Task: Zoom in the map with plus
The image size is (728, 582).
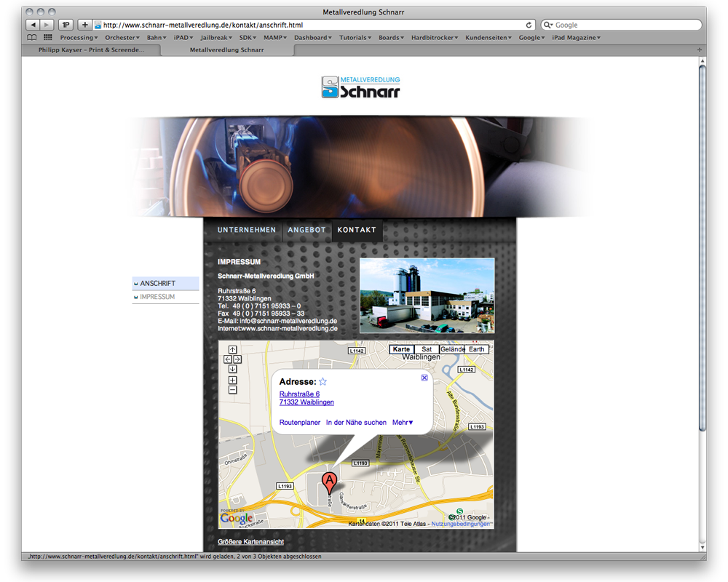Action: 233,380
